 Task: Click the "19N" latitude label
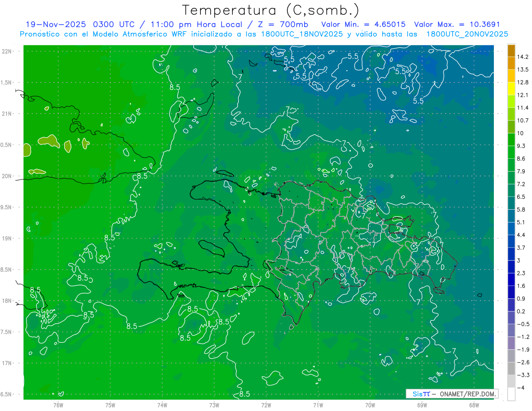(x=7, y=239)
